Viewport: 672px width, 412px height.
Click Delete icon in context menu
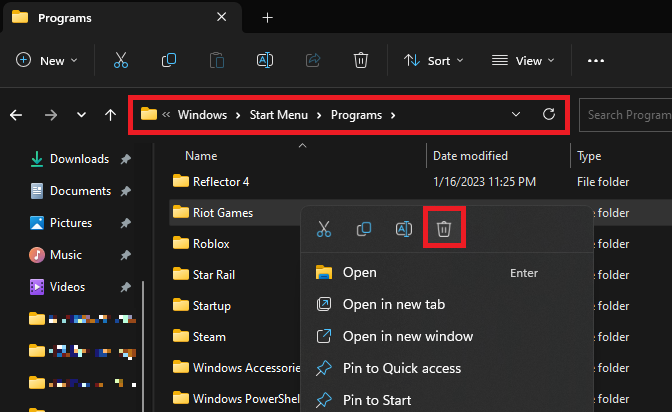[444, 229]
